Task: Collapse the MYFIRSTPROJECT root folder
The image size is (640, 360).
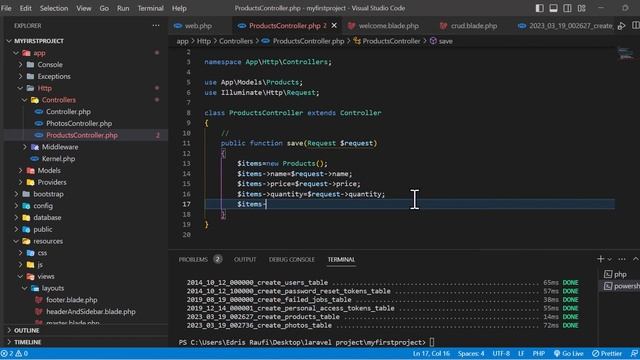Action: coord(39,41)
